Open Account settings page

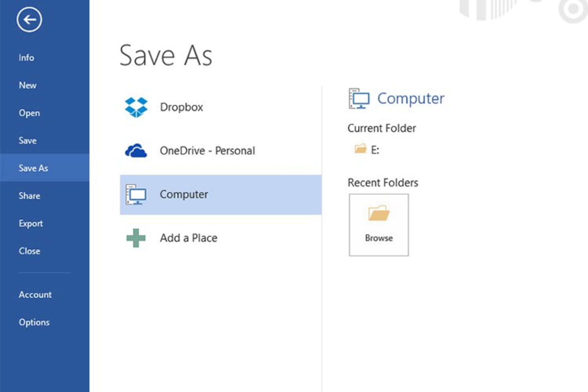tap(35, 295)
